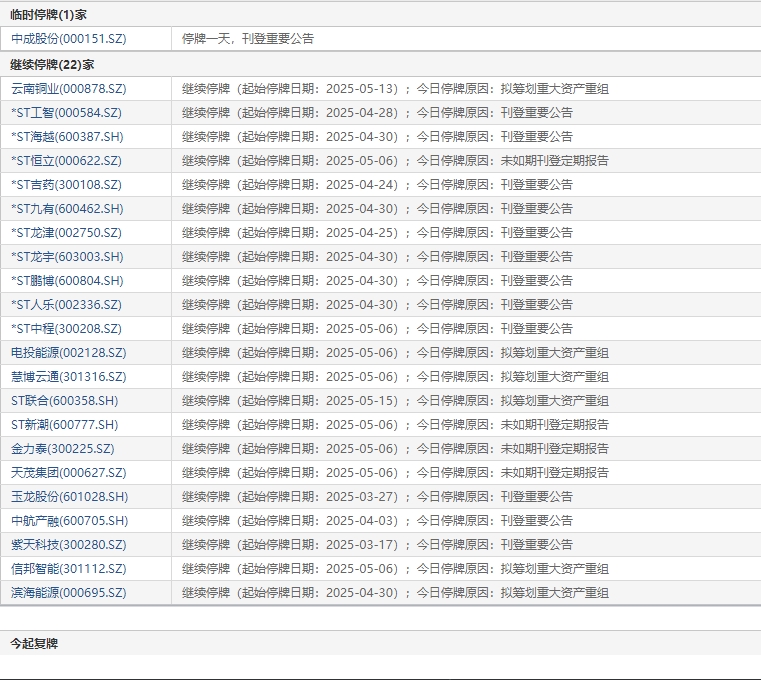
Task: Open the *ST中程(300208.SZ) link
Action: (66, 329)
